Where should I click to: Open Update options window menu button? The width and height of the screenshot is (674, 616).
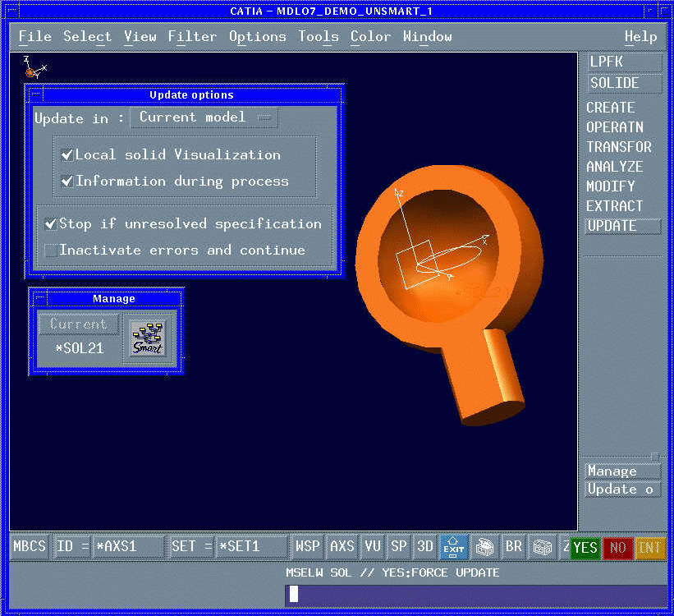click(35, 94)
